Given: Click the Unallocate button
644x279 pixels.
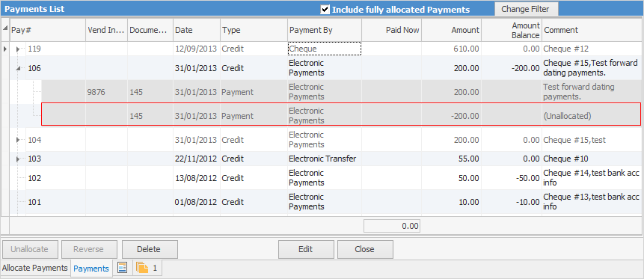Looking at the screenshot, I should coord(30,249).
